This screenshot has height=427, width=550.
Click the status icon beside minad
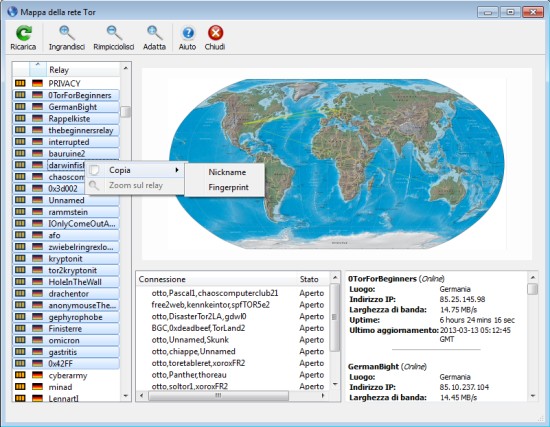(20, 387)
